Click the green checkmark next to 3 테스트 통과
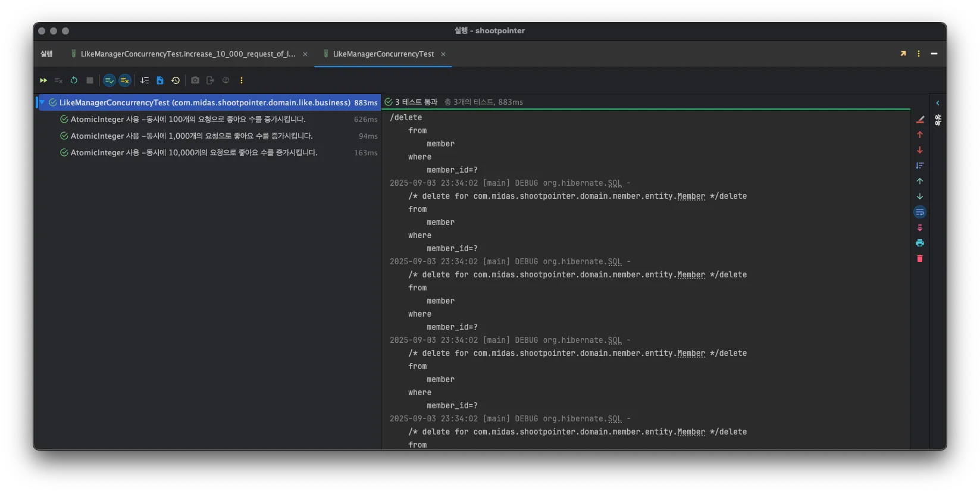Image resolution: width=980 pixels, height=494 pixels. pyautogui.click(x=389, y=102)
